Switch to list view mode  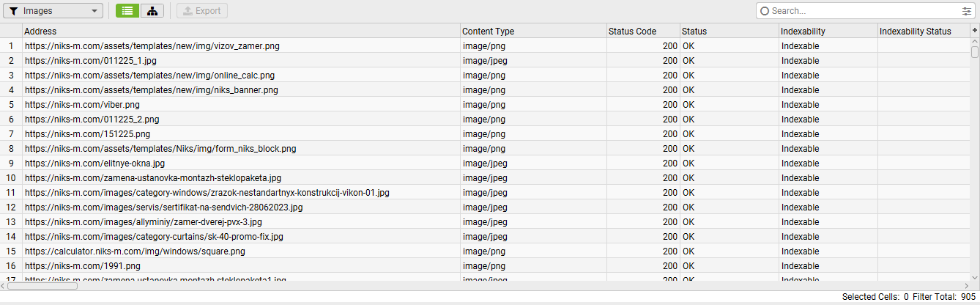tap(127, 11)
